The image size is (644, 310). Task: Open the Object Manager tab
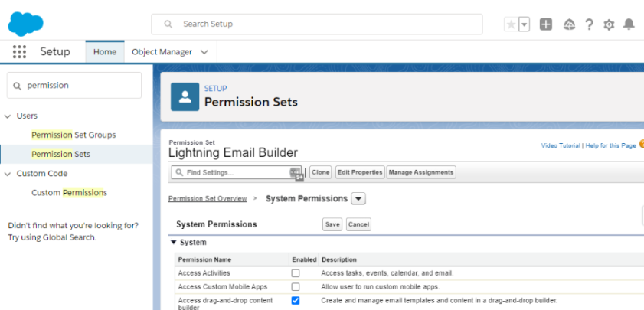point(162,52)
